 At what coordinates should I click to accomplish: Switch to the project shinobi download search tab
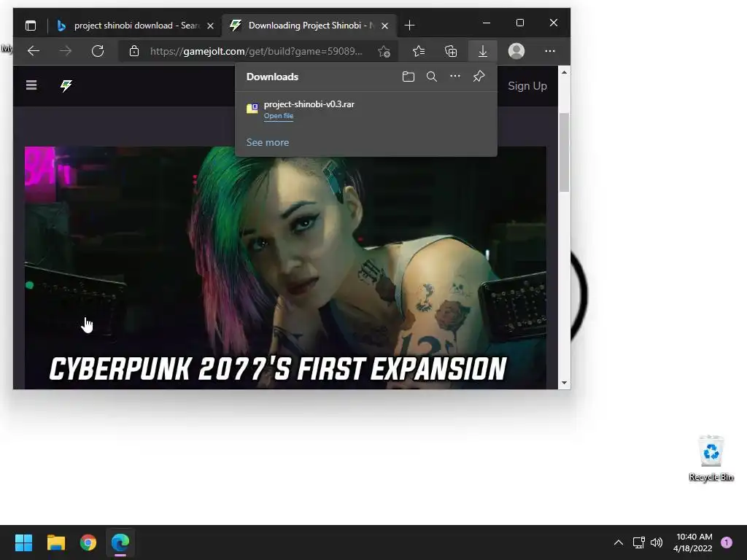135,26
